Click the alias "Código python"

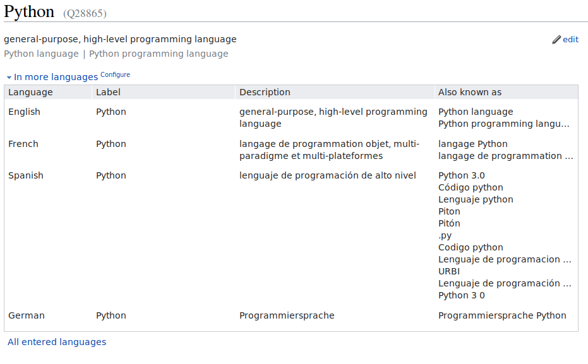pos(471,187)
